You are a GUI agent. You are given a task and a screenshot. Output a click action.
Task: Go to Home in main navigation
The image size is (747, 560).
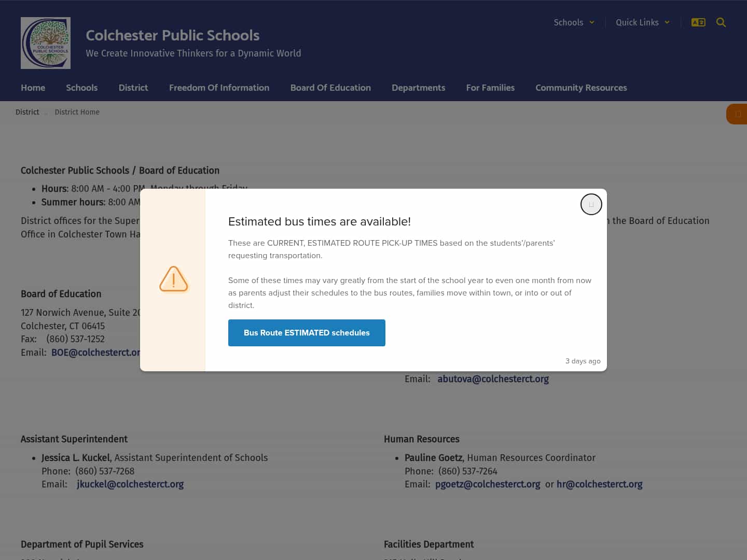click(33, 88)
